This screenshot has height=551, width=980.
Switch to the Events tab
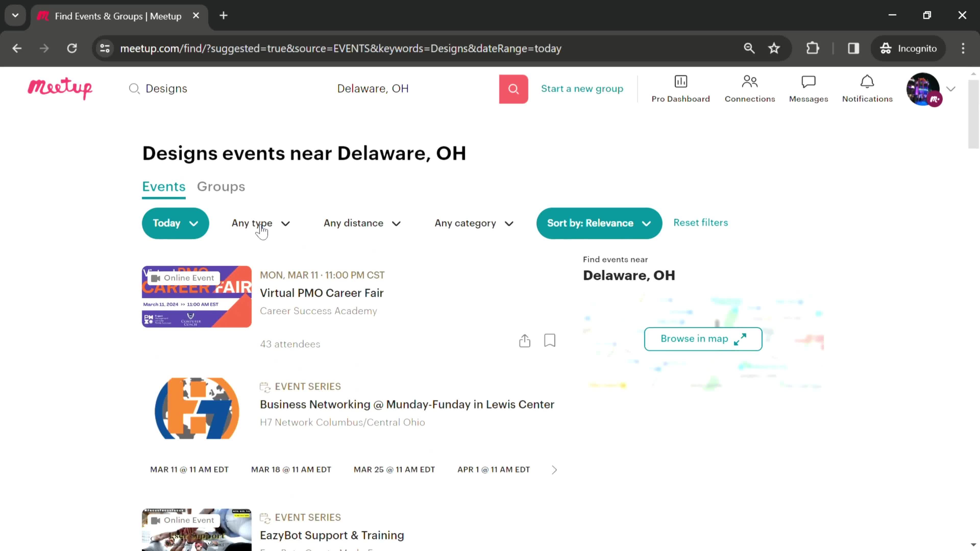click(x=164, y=187)
